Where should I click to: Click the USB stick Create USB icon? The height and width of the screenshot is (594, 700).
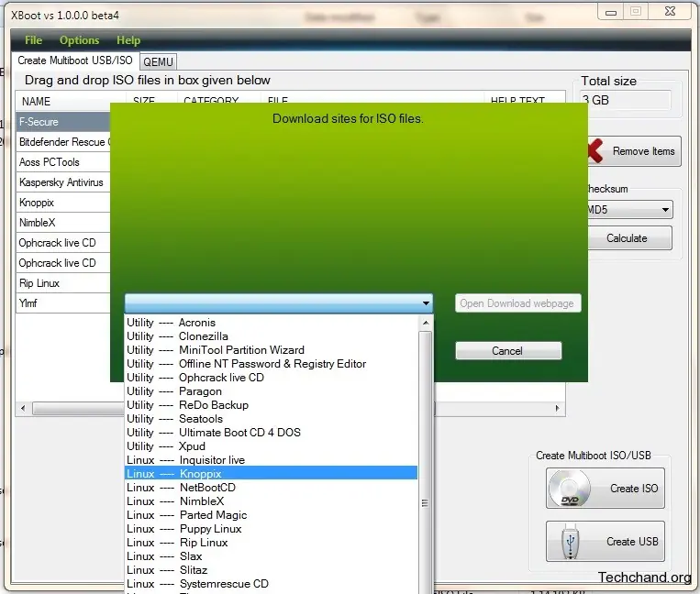(570, 542)
